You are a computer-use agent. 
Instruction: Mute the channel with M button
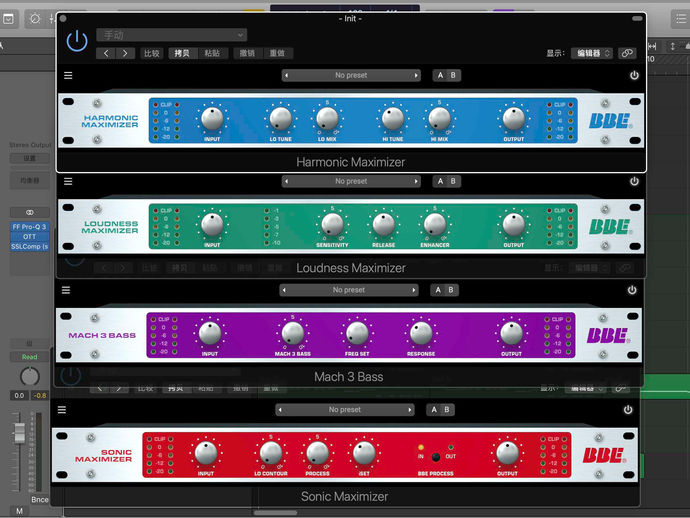[19, 511]
